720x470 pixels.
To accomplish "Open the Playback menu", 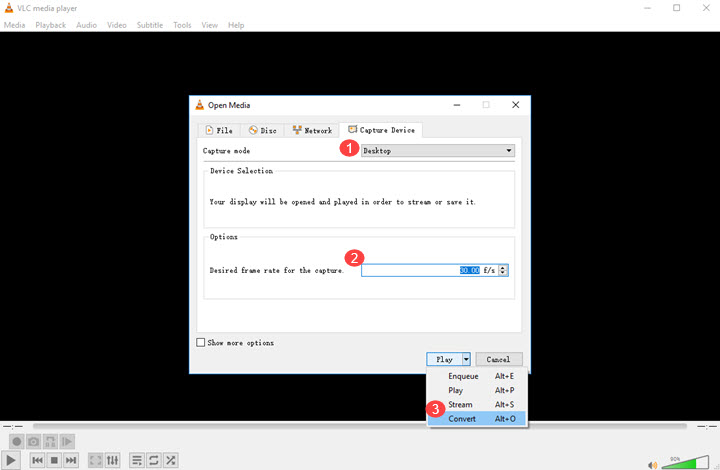I will tap(51, 25).
